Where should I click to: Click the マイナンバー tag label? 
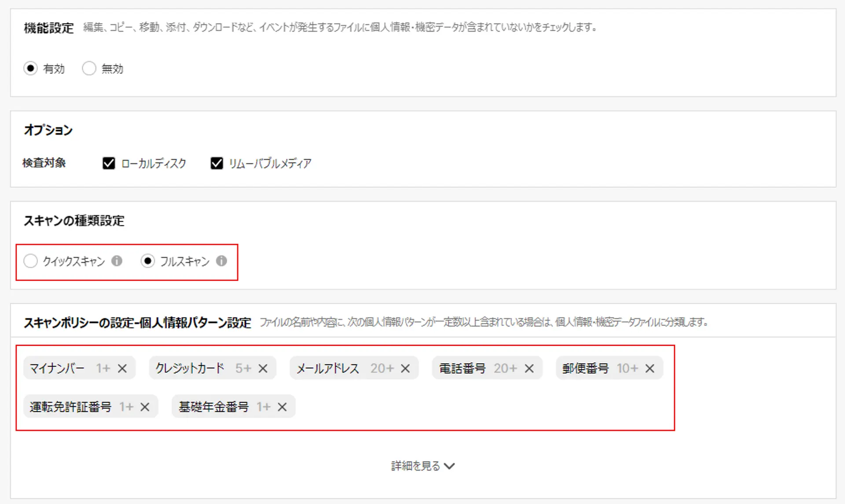(x=57, y=368)
